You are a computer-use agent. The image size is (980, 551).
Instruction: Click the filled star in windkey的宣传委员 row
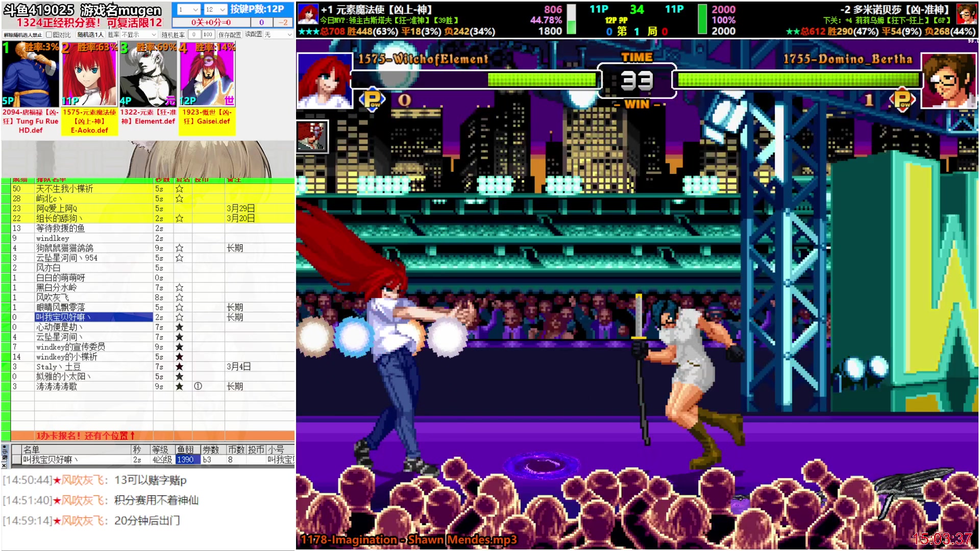coord(179,347)
